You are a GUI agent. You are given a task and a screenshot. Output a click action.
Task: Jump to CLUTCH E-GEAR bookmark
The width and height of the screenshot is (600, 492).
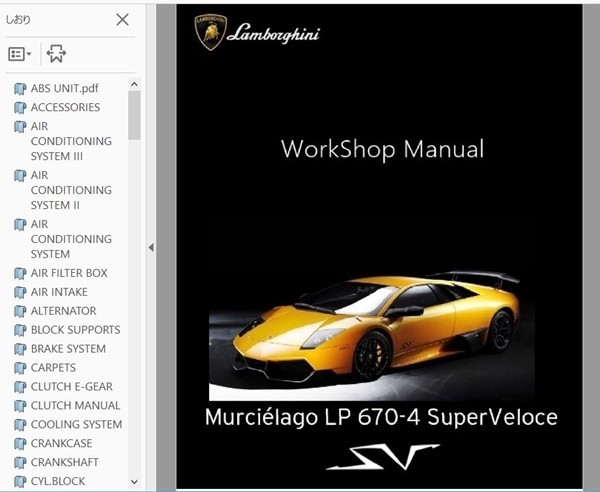click(x=72, y=386)
